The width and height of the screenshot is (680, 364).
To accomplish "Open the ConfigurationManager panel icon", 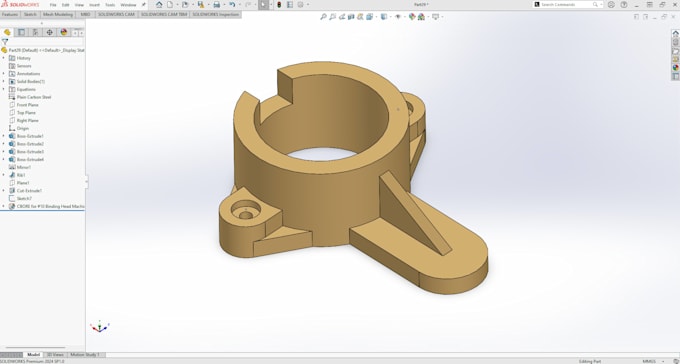I will [36, 32].
